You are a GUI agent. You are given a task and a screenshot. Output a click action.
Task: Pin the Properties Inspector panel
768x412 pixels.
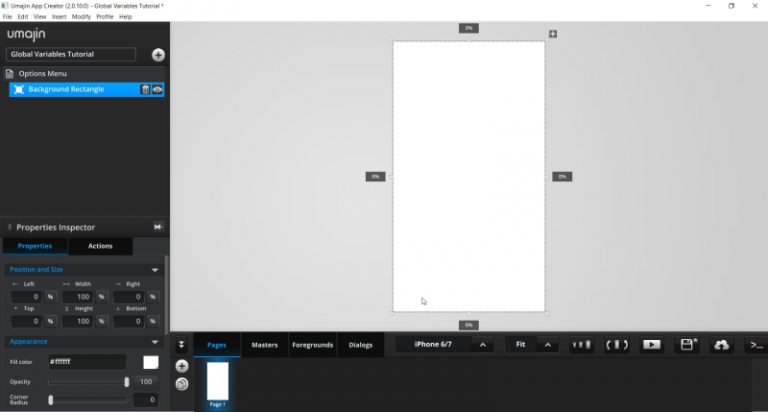(157, 227)
